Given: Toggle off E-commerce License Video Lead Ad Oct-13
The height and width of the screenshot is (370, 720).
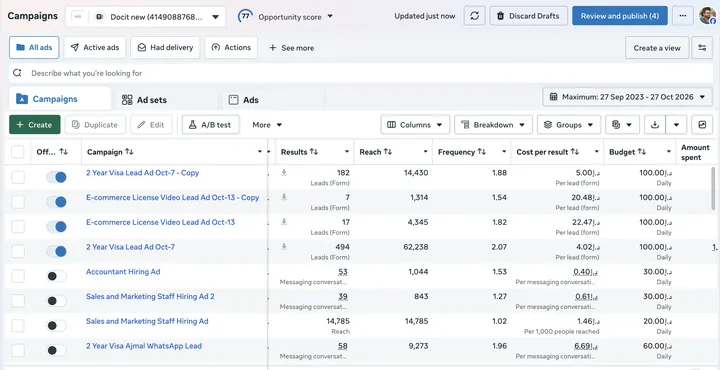Looking at the screenshot, I should click(x=56, y=227).
